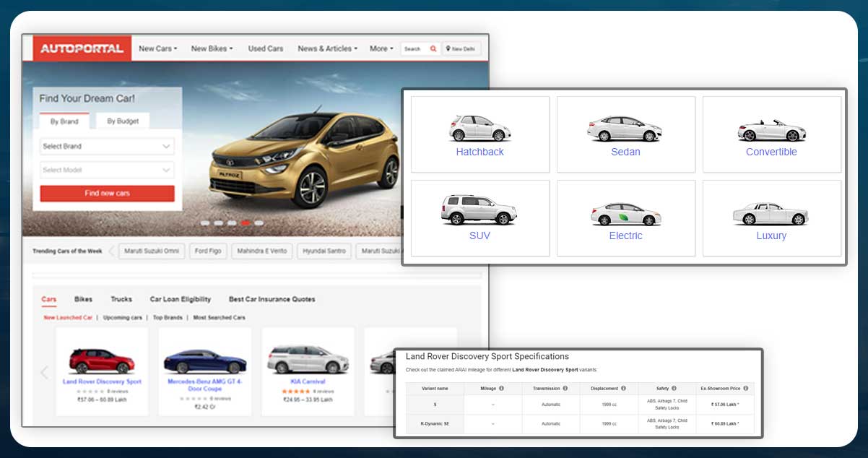Expand the More menu
This screenshot has height=458, width=868.
tap(381, 48)
